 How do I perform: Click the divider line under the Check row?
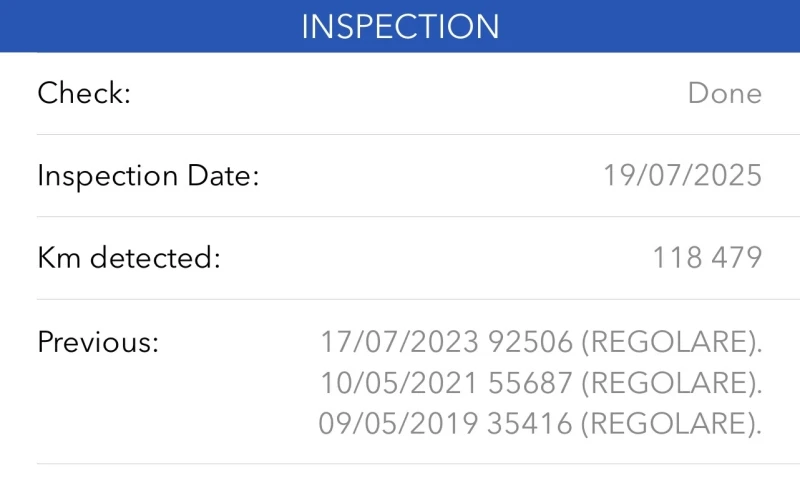click(400, 134)
